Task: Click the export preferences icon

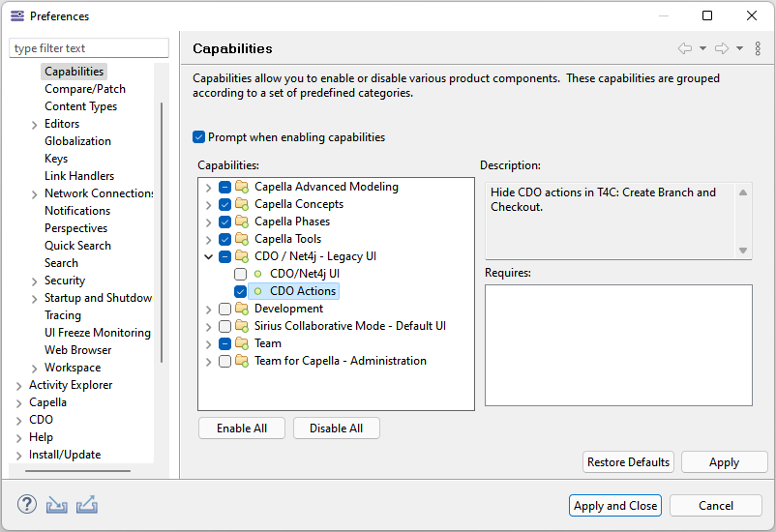Action: click(87, 505)
